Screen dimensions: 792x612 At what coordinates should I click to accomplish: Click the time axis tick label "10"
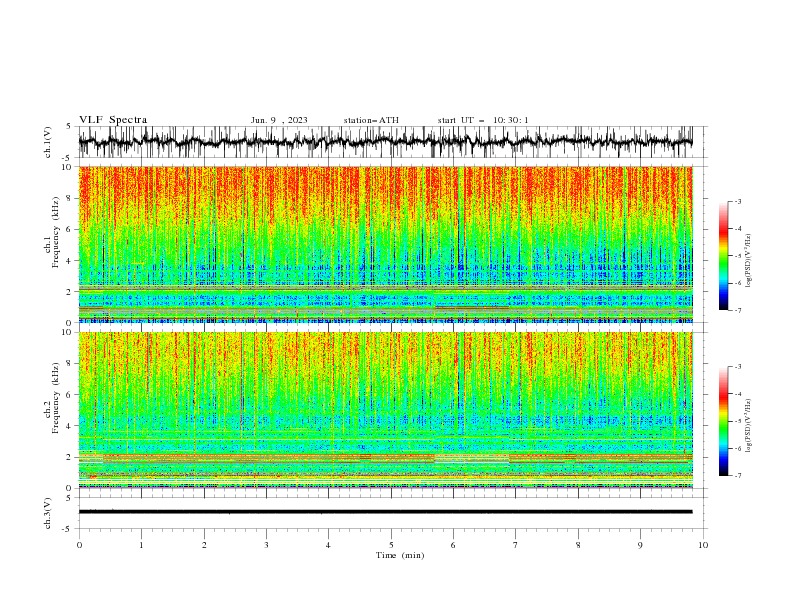[703, 545]
